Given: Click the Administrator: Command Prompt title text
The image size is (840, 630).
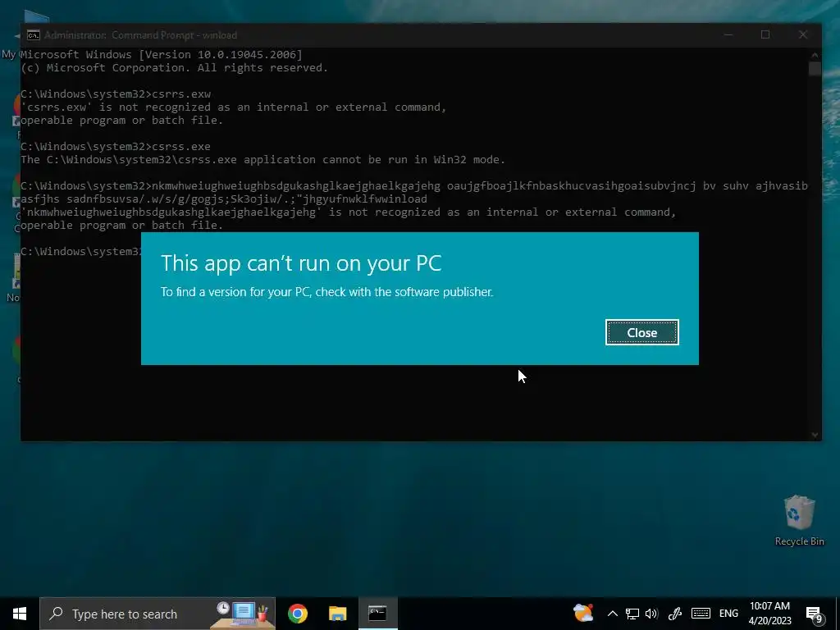Looking at the screenshot, I should coord(140,35).
